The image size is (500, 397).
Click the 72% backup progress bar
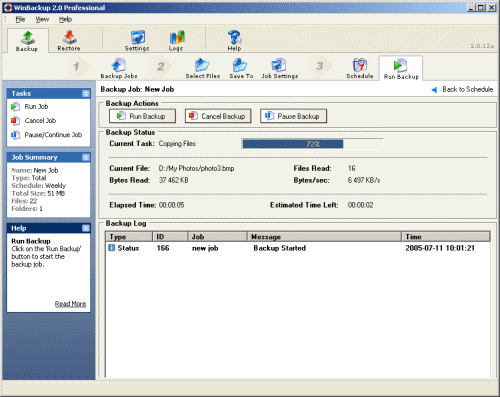tap(313, 144)
